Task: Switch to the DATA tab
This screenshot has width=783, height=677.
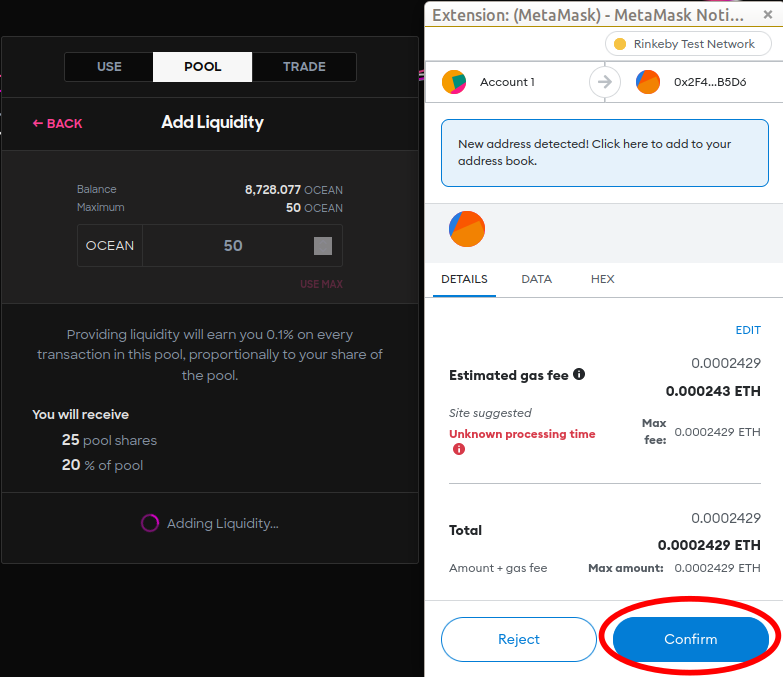Action: [536, 279]
